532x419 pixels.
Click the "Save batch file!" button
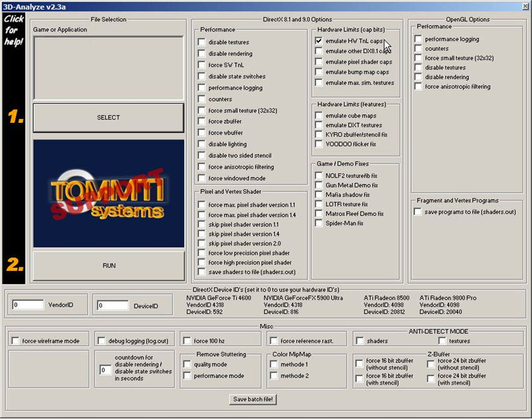(253, 399)
